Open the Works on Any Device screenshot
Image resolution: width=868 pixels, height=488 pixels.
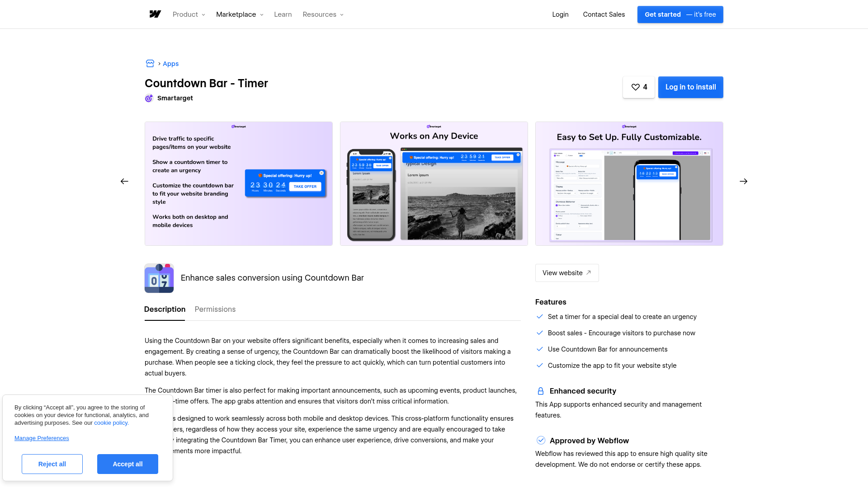click(x=434, y=184)
